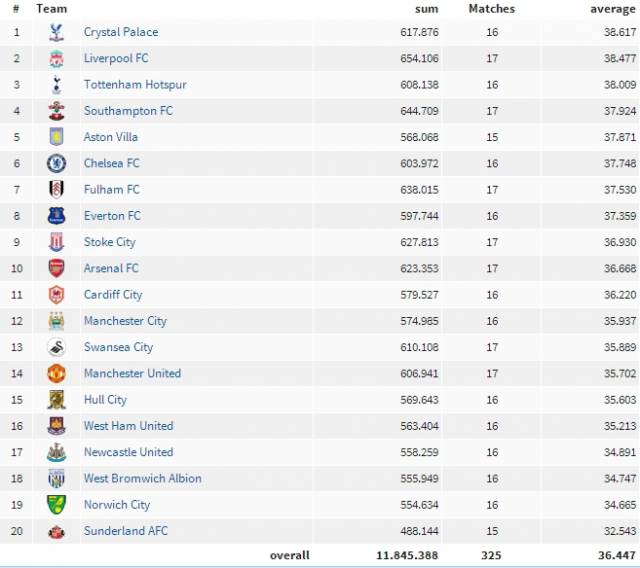Open the Aston Villa team link

(x=111, y=137)
